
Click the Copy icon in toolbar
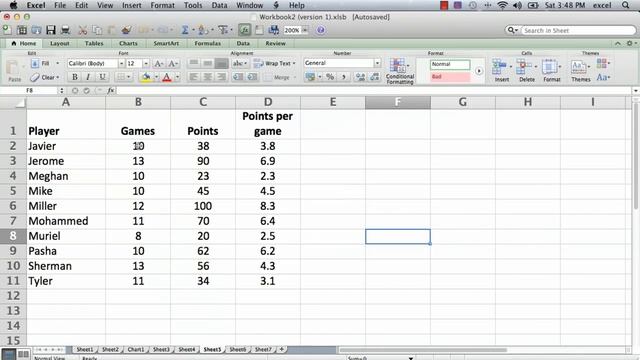97,30
